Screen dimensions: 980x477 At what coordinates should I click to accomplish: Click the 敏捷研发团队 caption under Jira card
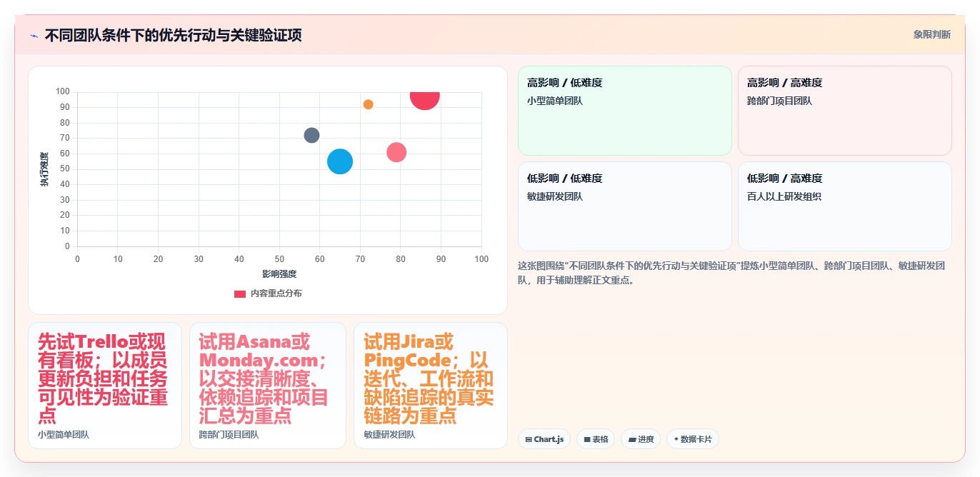[x=389, y=434]
